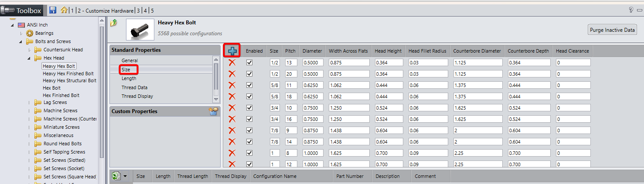Click the Configuration Name column header
Screen dimensions: 644x184
(275, 176)
